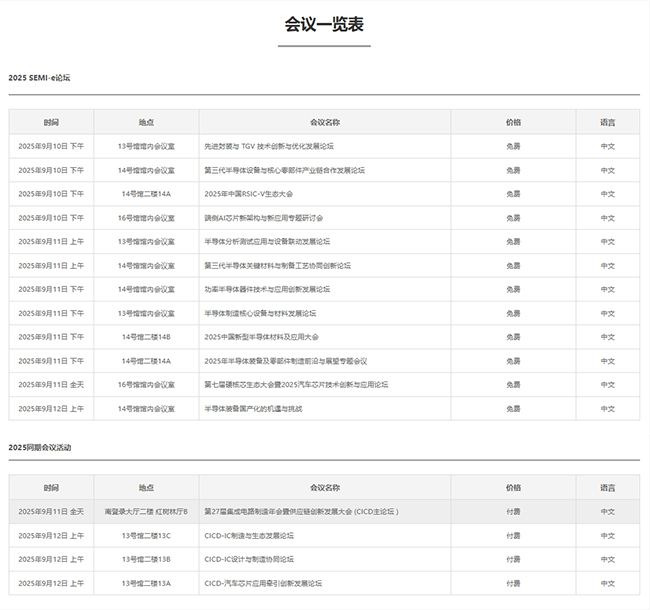Click 价格 header in the 同期会议活动 table
Image resolution: width=650 pixels, height=610 pixels.
[513, 488]
